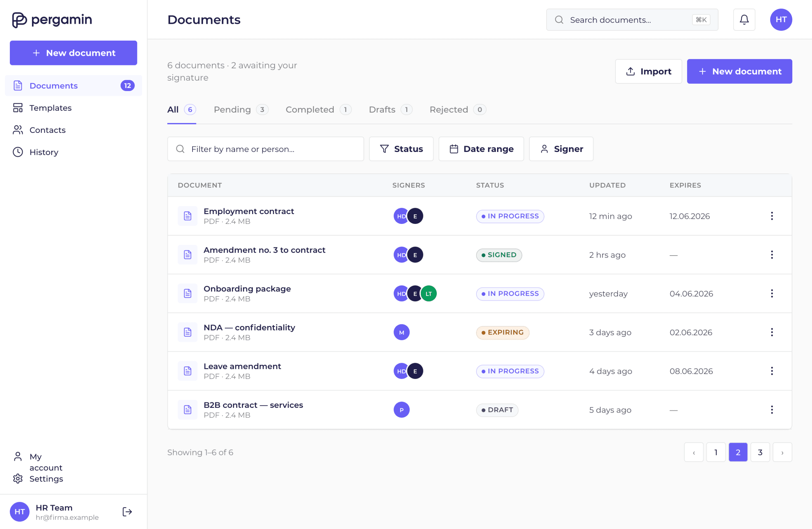Go to the next page arrow
Image resolution: width=812 pixels, height=529 pixels.
[x=782, y=452]
